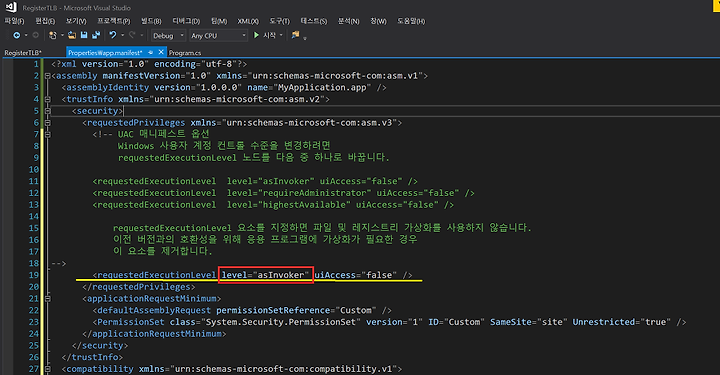
Task: Click the Open File folder icon
Action: pos(72,35)
